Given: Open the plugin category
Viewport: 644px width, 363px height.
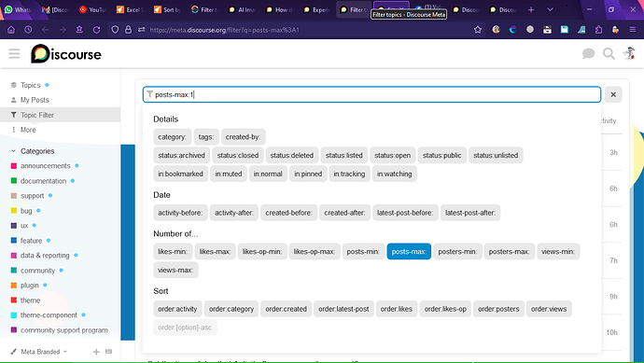Looking at the screenshot, I should point(30,286).
